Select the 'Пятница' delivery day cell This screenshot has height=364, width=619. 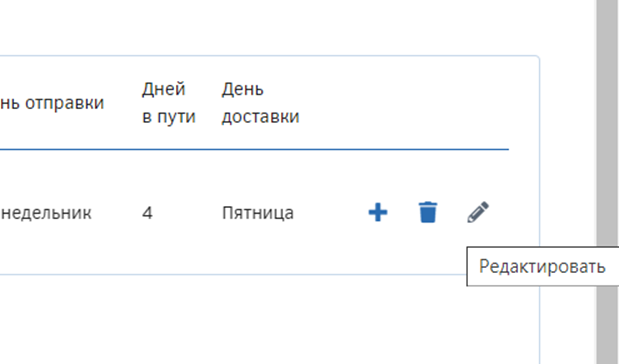258,213
